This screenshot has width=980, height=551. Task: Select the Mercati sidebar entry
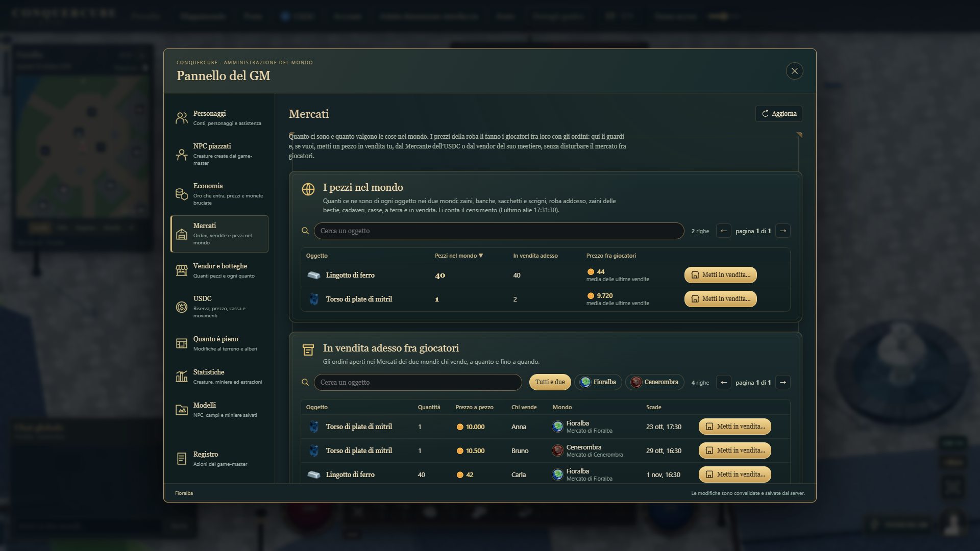click(x=219, y=234)
